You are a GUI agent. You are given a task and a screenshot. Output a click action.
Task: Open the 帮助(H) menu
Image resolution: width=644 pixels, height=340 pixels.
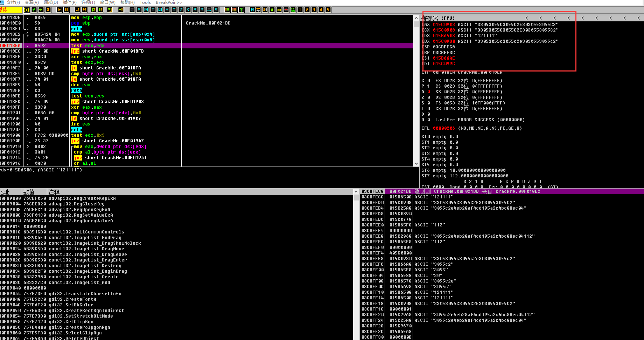click(x=127, y=2)
